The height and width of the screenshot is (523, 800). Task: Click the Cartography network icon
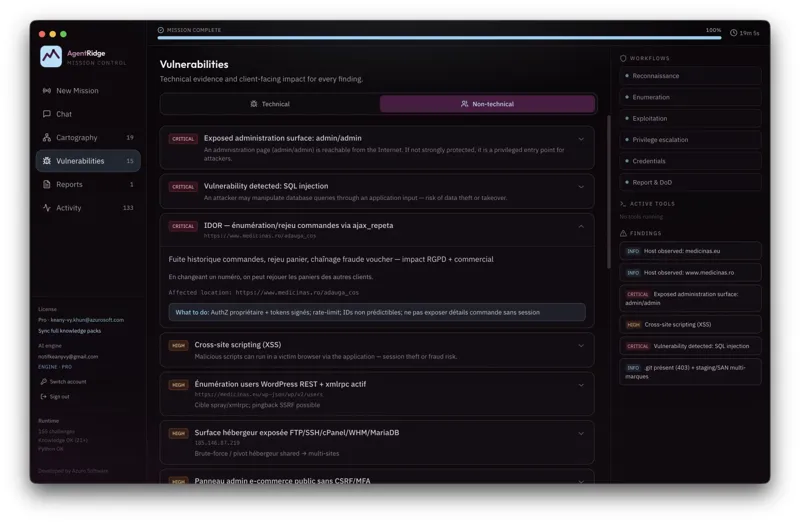pyautogui.click(x=46, y=137)
